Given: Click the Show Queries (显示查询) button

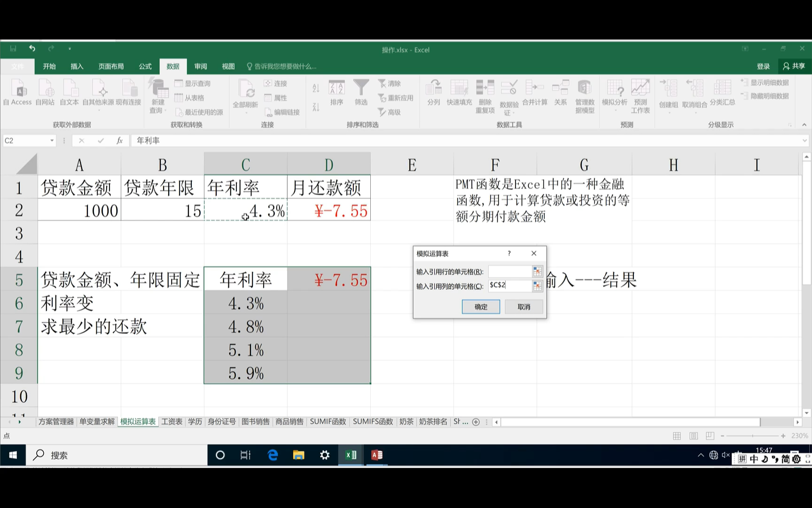Looking at the screenshot, I should click(x=193, y=83).
